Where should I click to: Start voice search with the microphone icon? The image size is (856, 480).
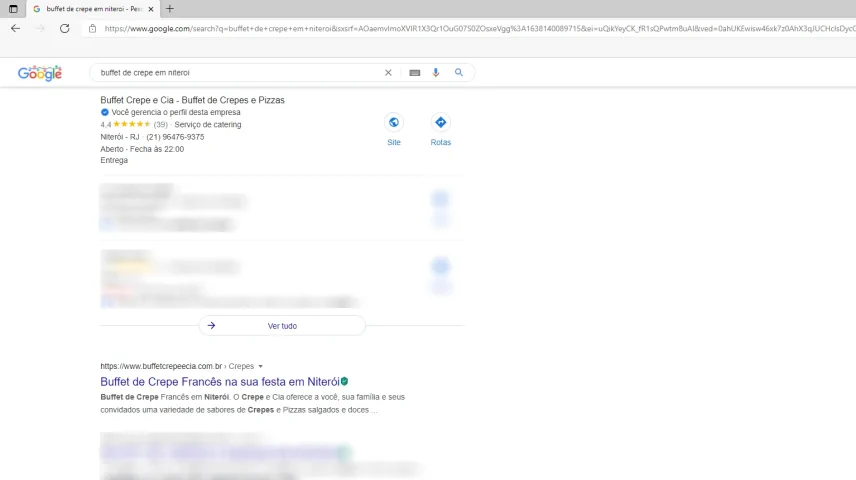click(436, 73)
